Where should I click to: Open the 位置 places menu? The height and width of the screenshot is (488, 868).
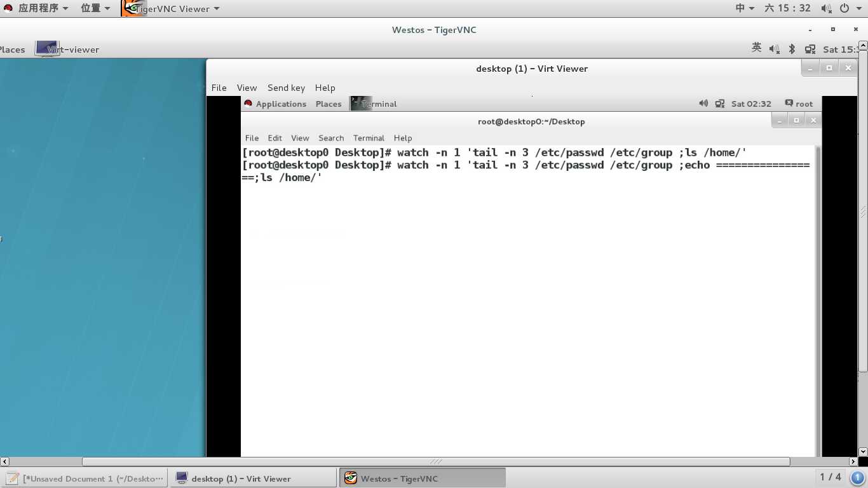click(95, 8)
